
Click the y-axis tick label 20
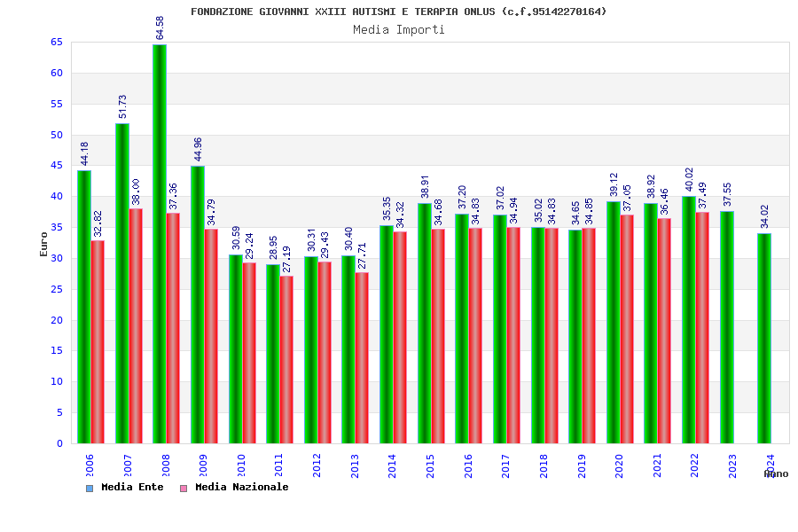(57, 320)
